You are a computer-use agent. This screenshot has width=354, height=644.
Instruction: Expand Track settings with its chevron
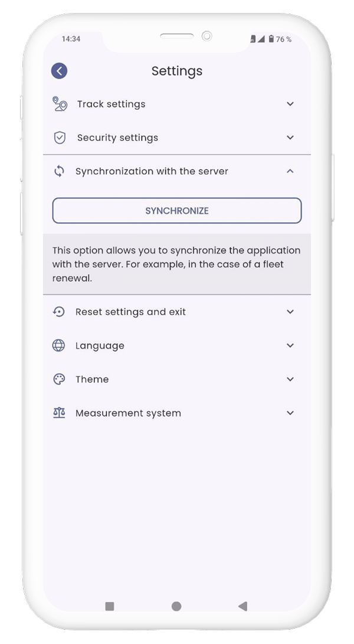point(290,104)
